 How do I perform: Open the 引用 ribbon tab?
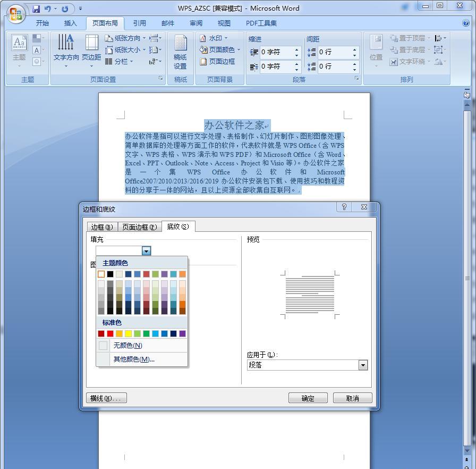(140, 23)
